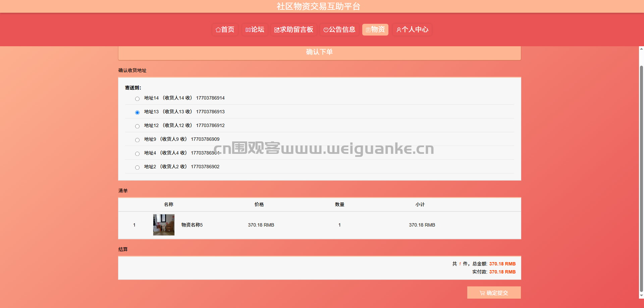Click phone number 17703786914

(x=210, y=98)
